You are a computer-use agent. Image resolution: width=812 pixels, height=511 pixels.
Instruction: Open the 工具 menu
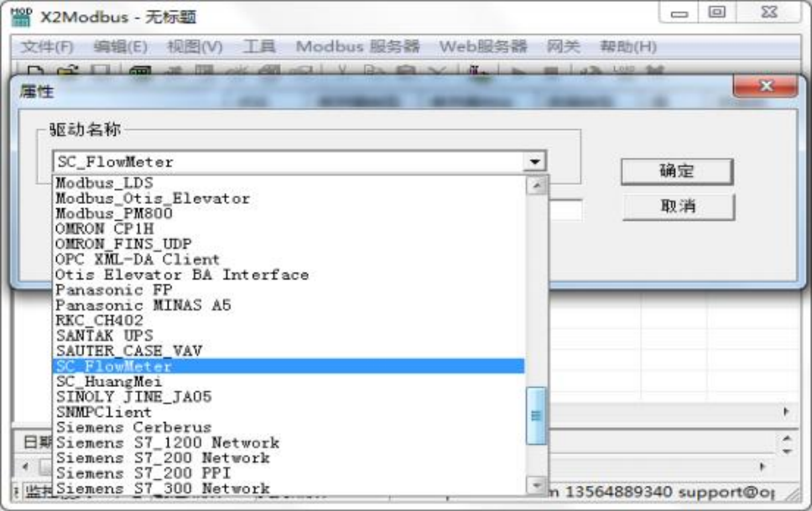pyautogui.click(x=259, y=47)
